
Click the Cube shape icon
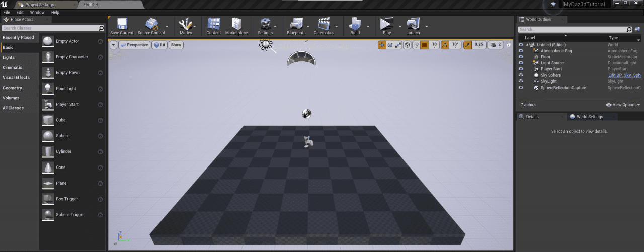[x=48, y=120]
